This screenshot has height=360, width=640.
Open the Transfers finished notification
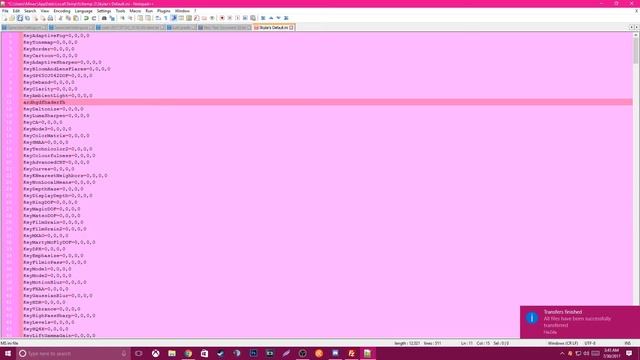pyautogui.click(x=580, y=322)
